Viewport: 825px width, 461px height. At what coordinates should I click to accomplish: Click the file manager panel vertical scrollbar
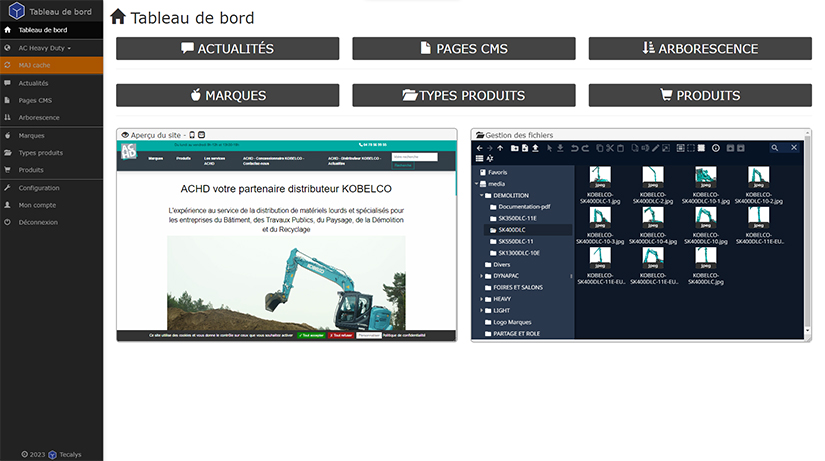tap(808, 232)
